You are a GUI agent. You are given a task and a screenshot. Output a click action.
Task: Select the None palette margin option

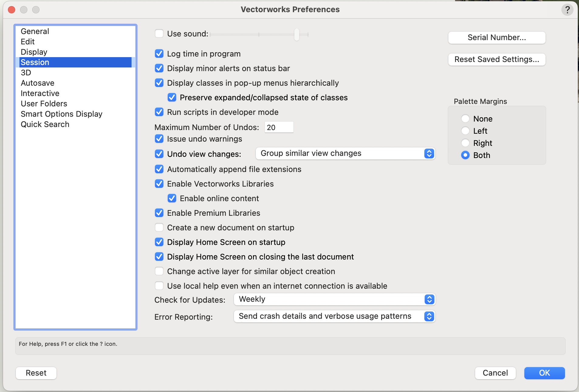465,119
